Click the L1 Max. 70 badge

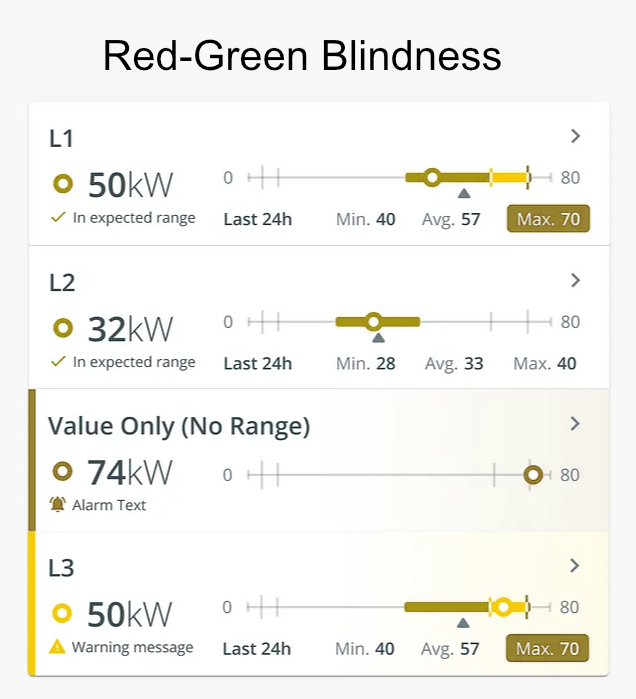click(x=548, y=219)
